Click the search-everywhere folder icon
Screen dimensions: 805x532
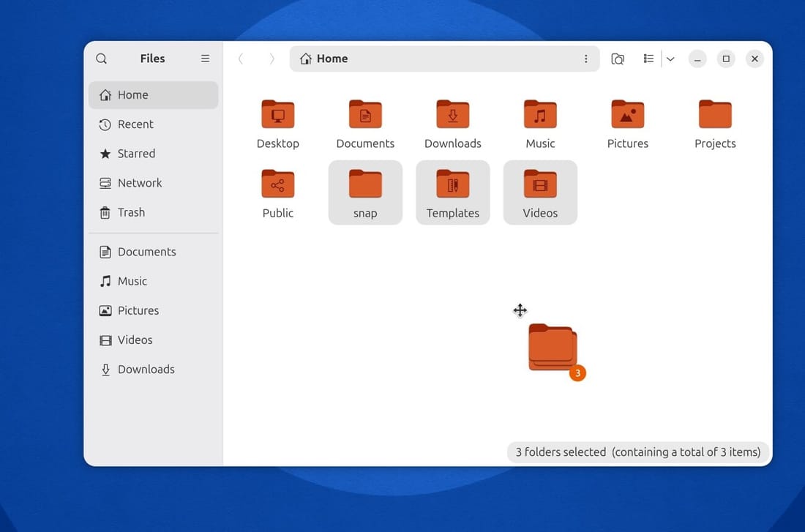pos(618,59)
